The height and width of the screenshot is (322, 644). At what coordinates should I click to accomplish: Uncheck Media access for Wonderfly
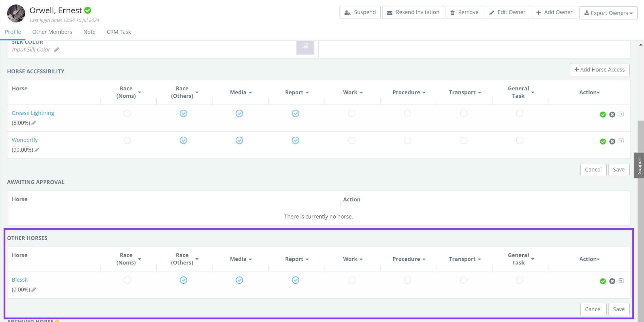pyautogui.click(x=239, y=140)
